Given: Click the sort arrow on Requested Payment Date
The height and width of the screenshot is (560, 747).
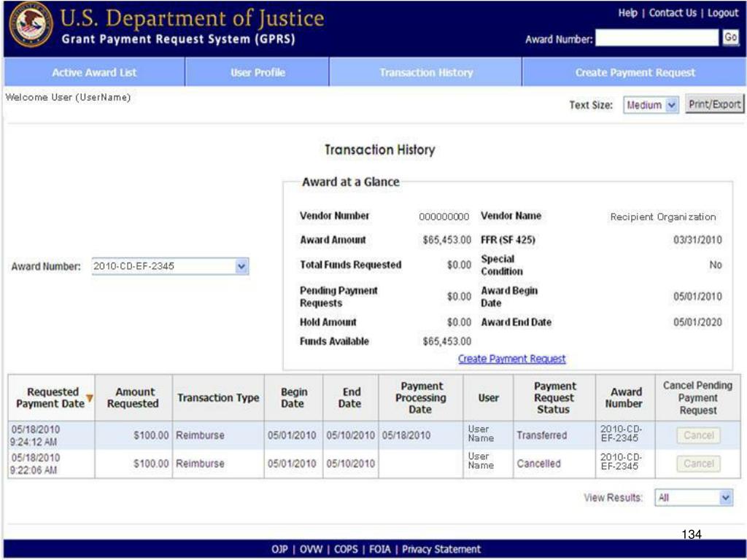Looking at the screenshot, I should click(x=90, y=398).
